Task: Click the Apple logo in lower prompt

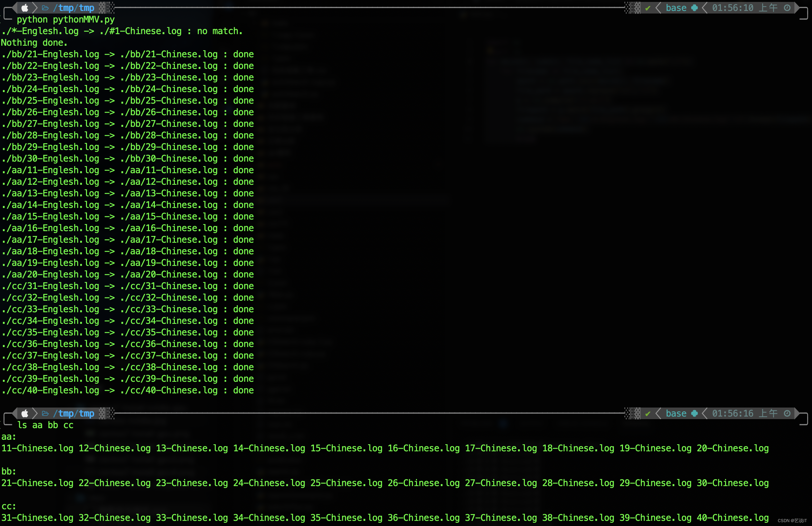Action: pos(24,413)
